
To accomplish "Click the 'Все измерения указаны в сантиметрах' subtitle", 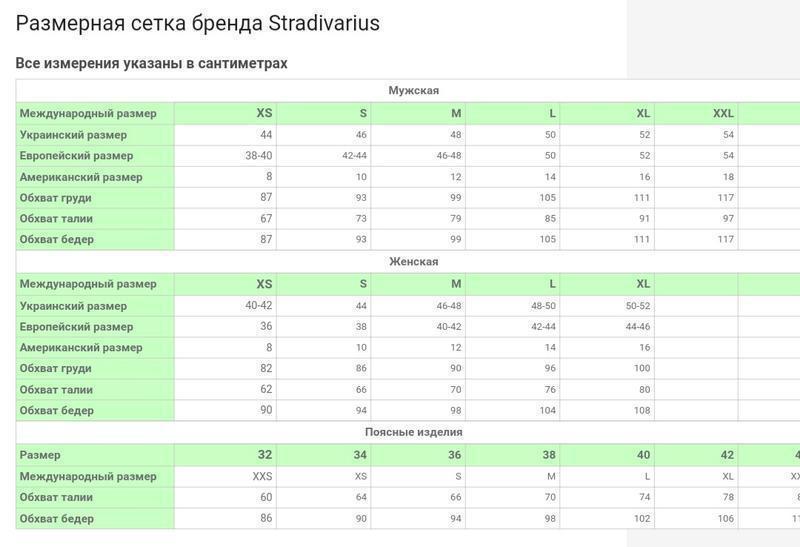I will coord(151,63).
